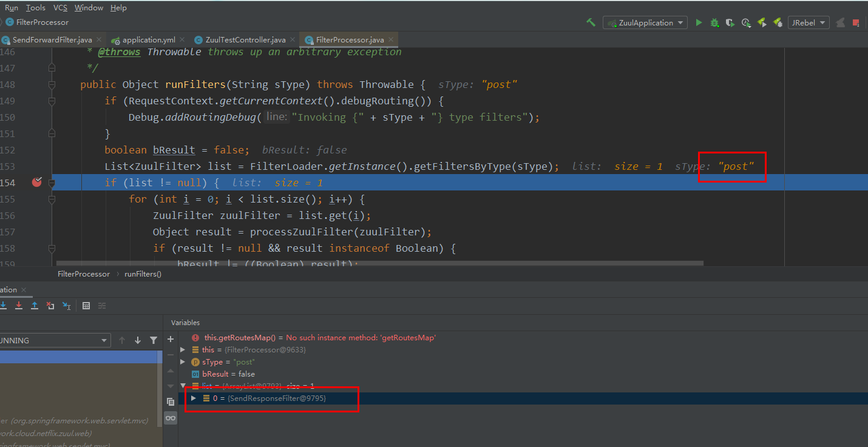Open the JRebel dropdown in the toolbar

(x=809, y=22)
